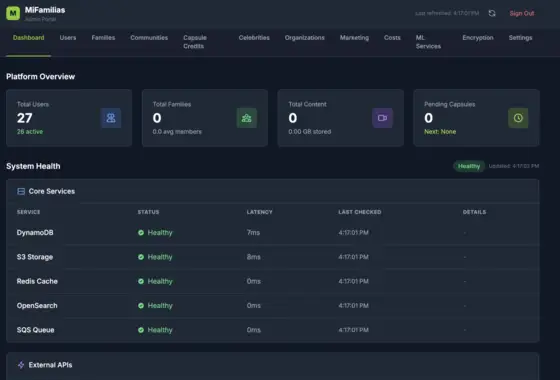Click the System Health heading

click(x=33, y=166)
